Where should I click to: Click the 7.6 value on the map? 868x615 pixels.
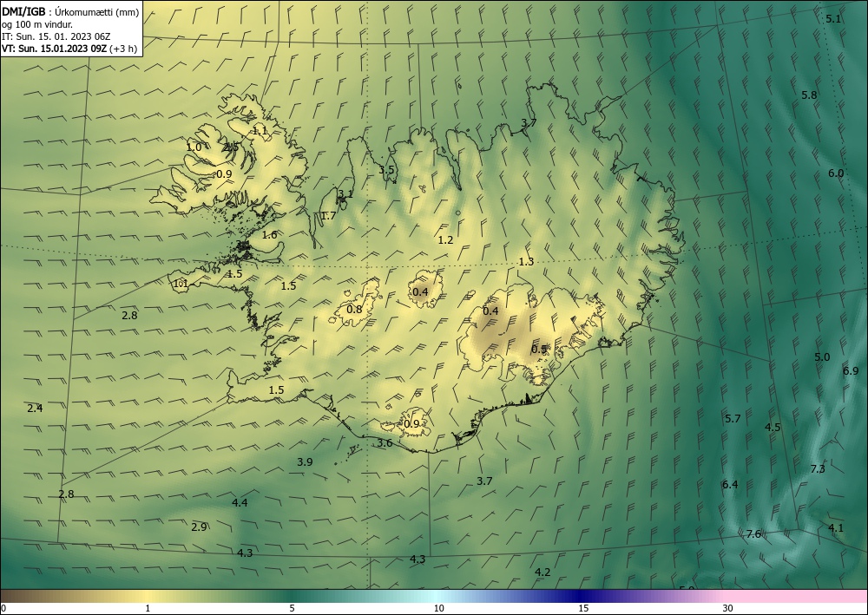tap(753, 533)
